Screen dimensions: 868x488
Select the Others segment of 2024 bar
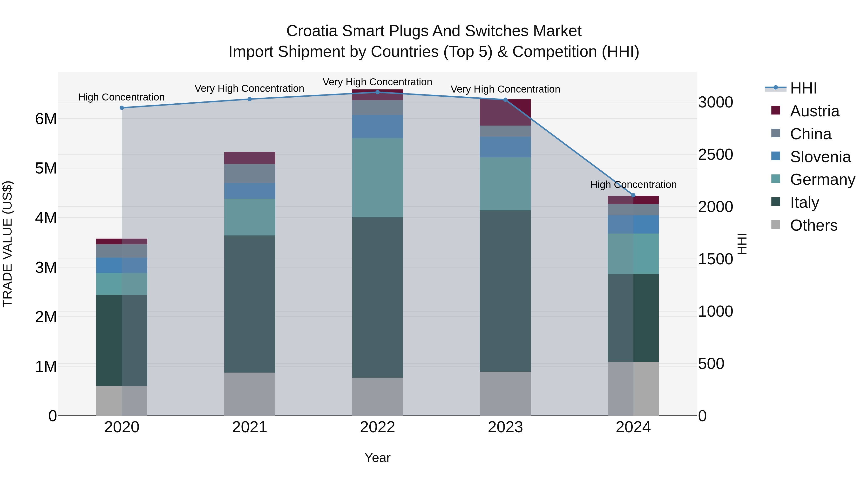pyautogui.click(x=633, y=389)
